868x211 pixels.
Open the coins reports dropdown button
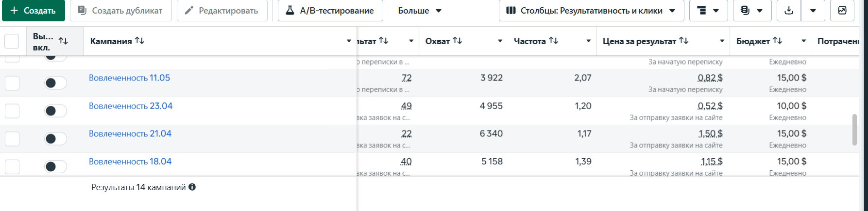pos(752,11)
